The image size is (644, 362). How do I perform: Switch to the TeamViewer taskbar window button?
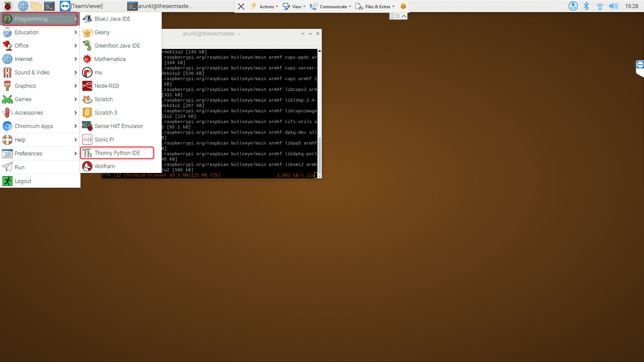(x=82, y=6)
